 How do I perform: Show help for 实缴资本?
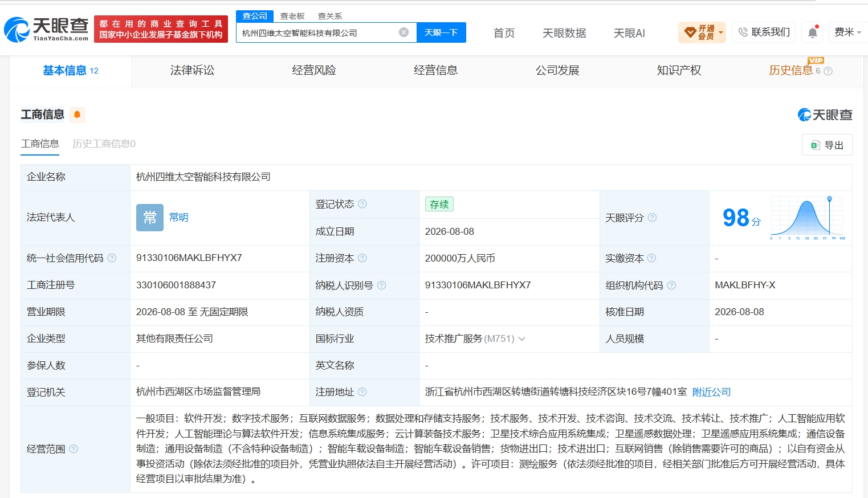651,258
